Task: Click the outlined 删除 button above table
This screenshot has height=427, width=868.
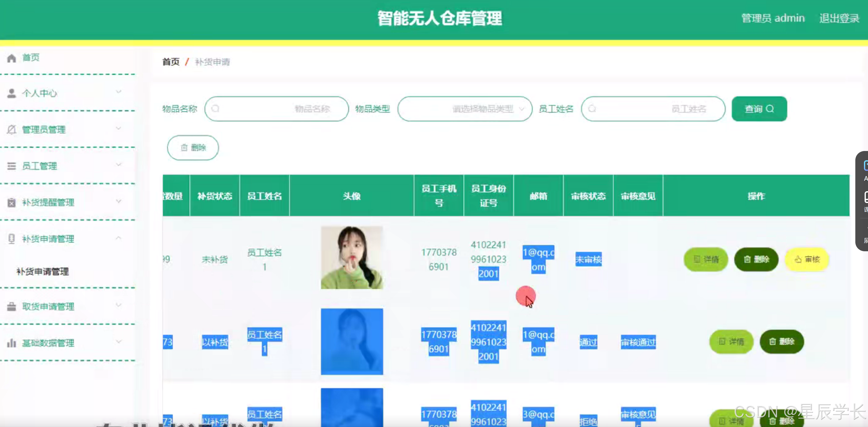Action: [x=193, y=147]
